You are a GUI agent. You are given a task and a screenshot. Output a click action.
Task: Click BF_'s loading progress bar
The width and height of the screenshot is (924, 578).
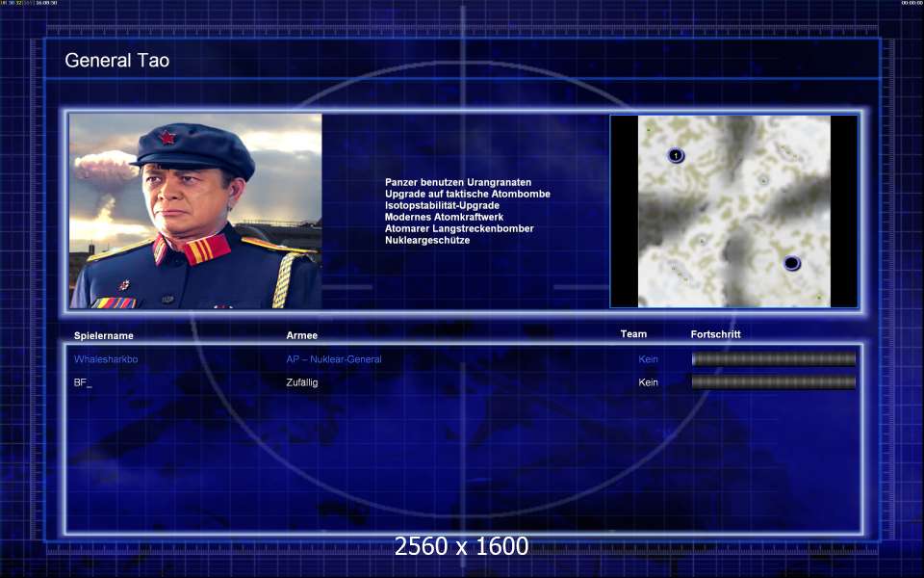(x=773, y=382)
